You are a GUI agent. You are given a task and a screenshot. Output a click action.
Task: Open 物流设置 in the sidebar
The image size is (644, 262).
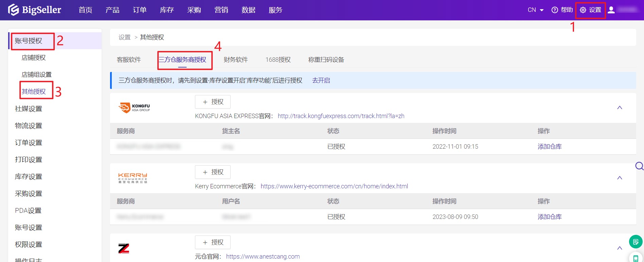tap(29, 126)
